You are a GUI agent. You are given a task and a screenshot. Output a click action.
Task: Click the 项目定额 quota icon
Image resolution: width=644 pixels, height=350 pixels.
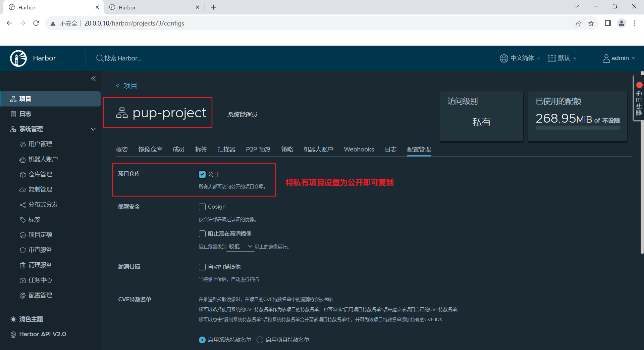tap(23, 235)
